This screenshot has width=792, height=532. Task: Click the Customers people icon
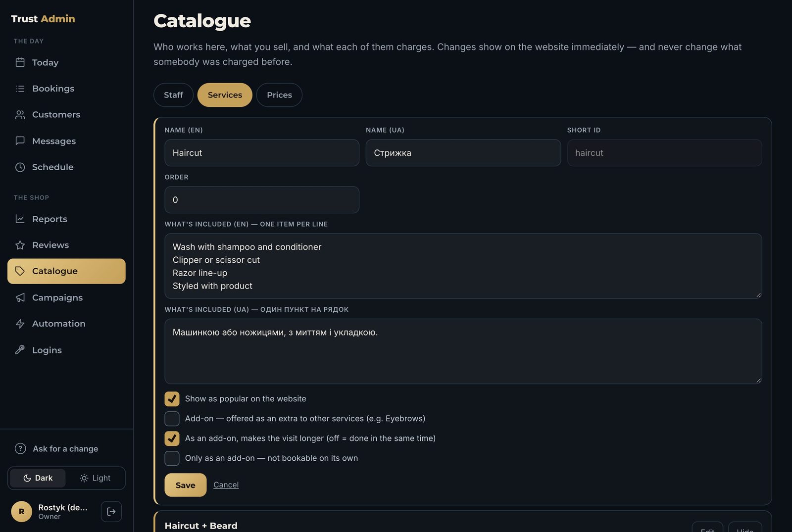coord(20,115)
